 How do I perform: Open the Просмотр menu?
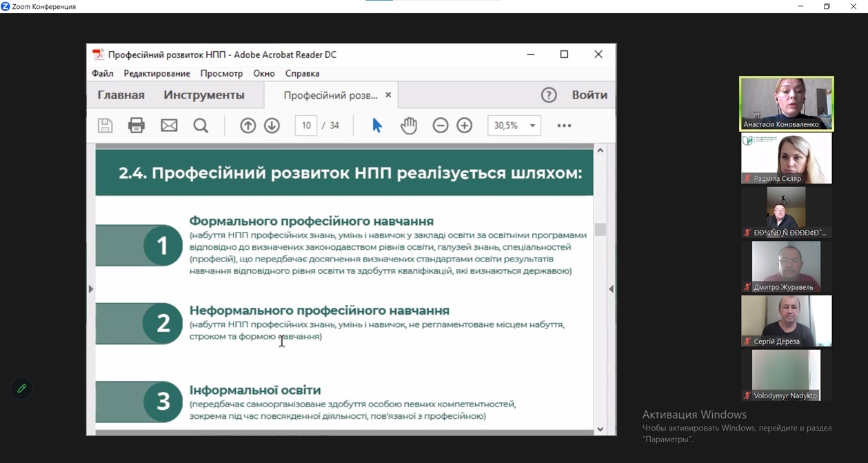tap(221, 73)
